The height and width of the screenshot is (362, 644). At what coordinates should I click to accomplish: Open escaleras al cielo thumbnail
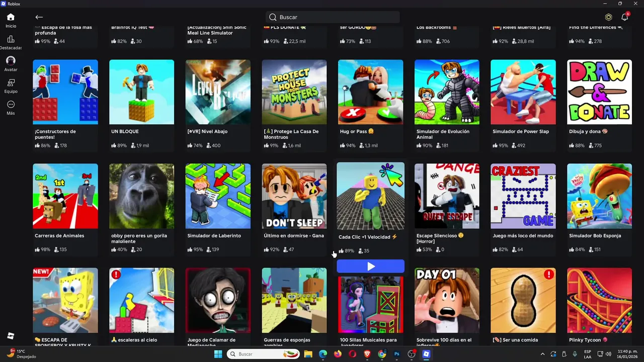[142, 300]
